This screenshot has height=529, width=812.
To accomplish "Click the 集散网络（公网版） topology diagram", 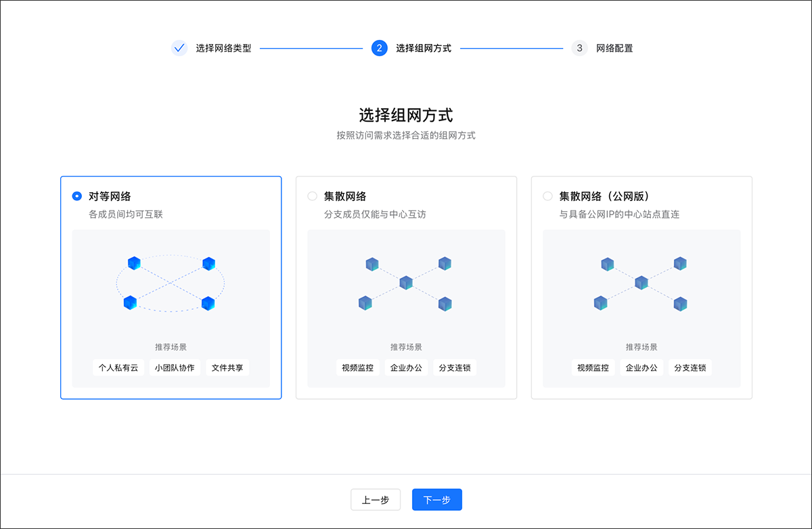I will [x=641, y=283].
